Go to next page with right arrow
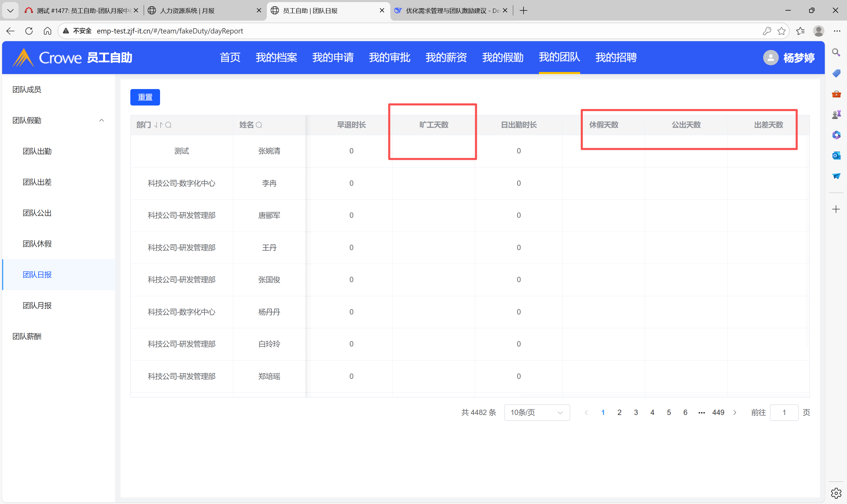This screenshot has height=504, width=847. (735, 412)
